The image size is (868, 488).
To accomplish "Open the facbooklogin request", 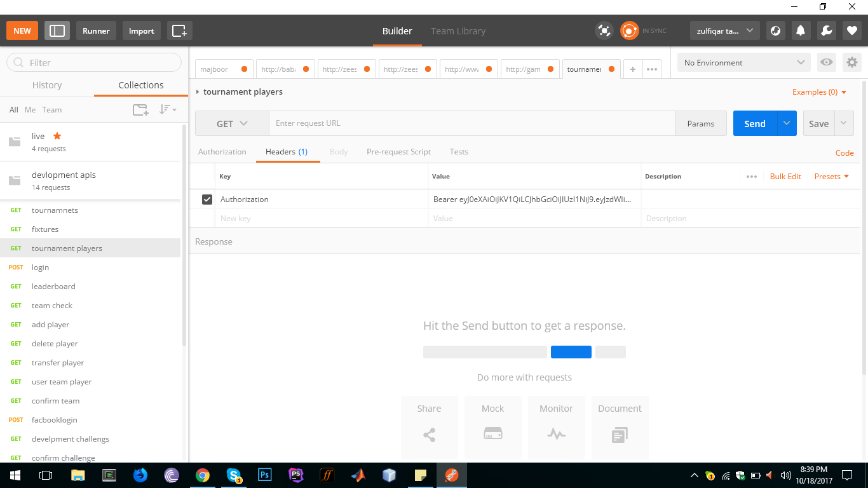I will coord(90,420).
